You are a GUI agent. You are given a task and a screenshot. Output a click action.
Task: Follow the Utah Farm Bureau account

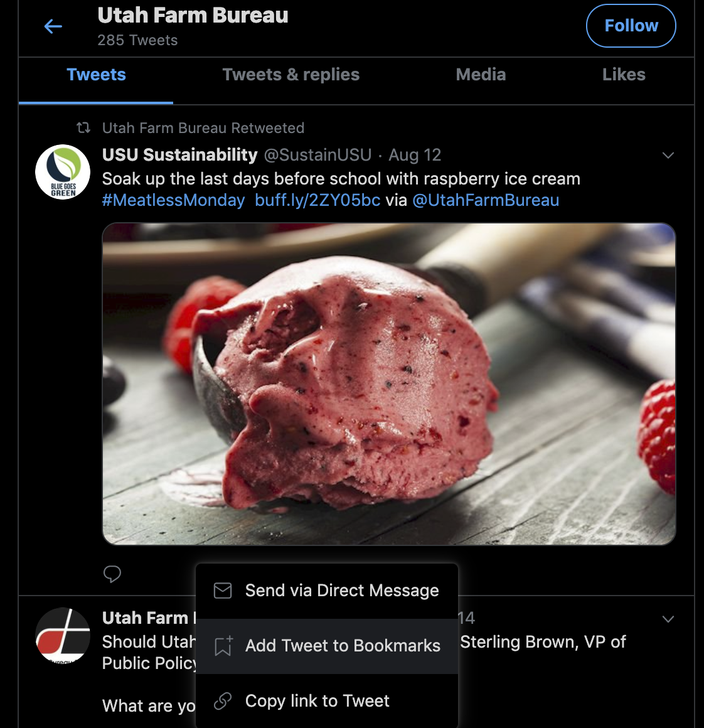click(x=631, y=26)
